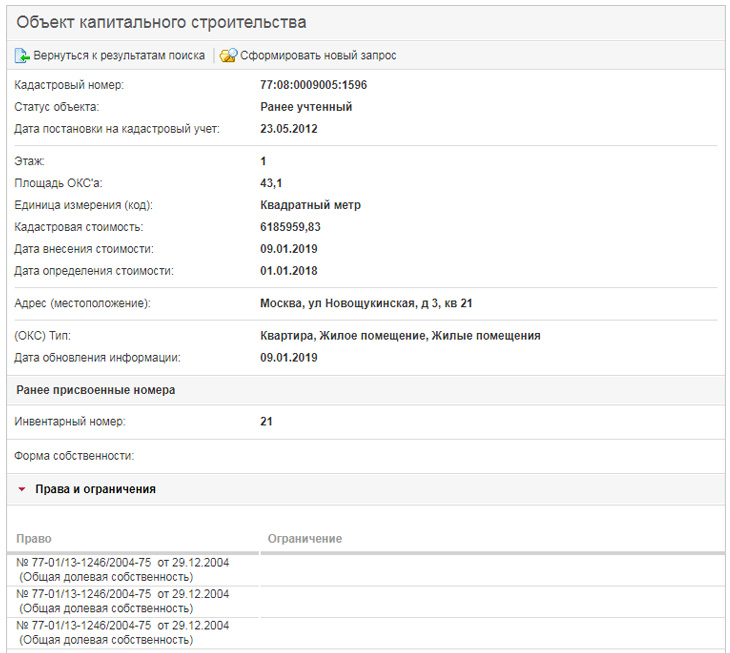Select the cadastral cost value 6185959,83

tap(290, 227)
